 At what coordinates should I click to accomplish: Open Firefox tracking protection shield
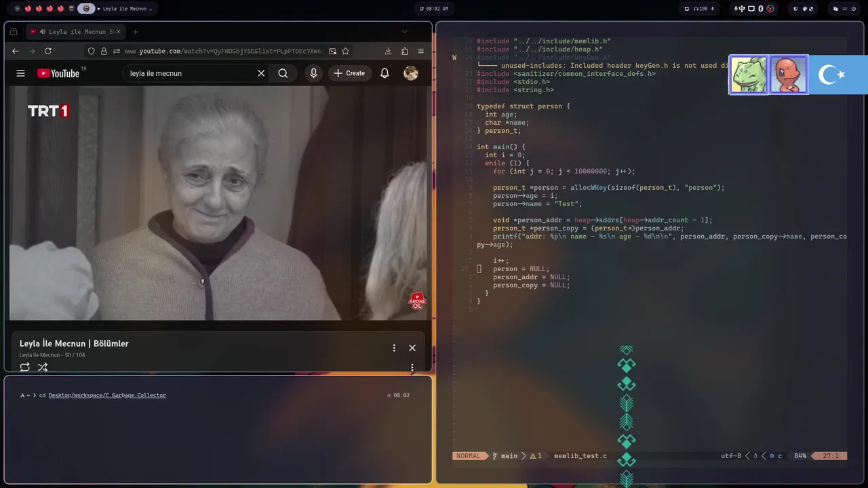coord(92,51)
